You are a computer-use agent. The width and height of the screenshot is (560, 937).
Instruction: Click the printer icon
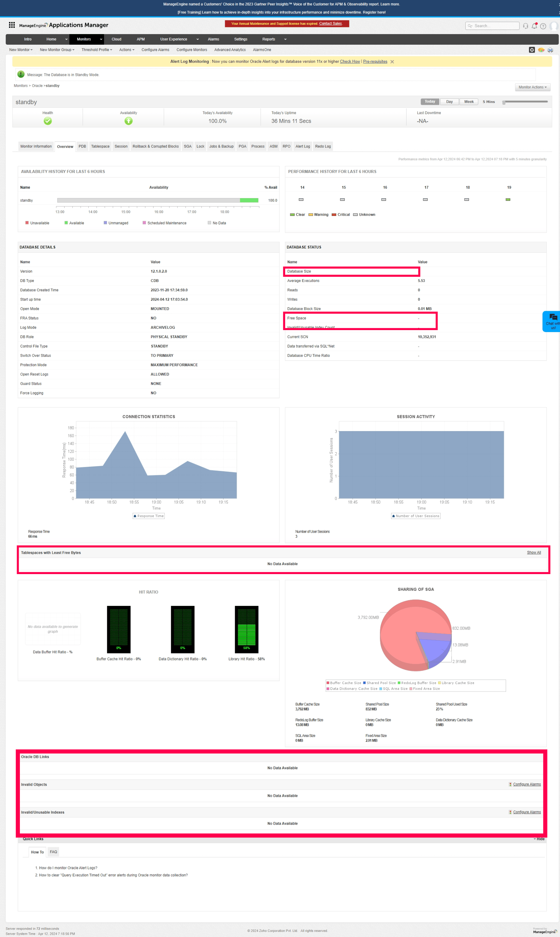click(x=550, y=50)
